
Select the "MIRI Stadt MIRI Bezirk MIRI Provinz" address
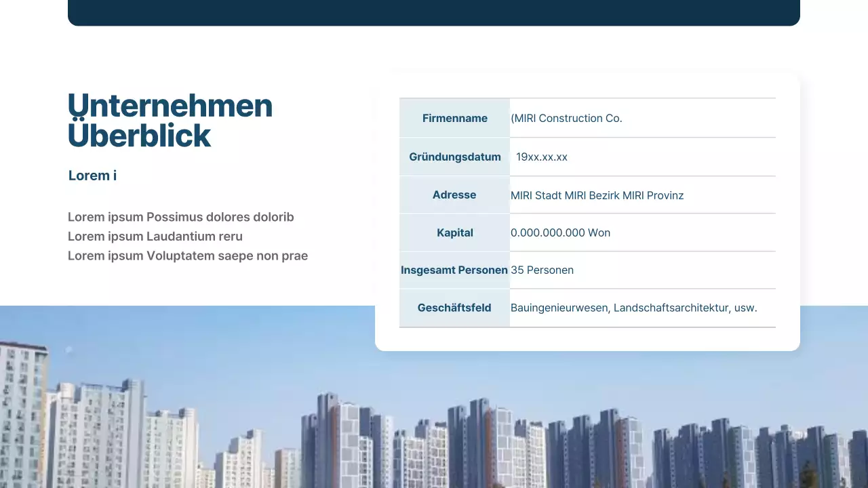click(597, 195)
